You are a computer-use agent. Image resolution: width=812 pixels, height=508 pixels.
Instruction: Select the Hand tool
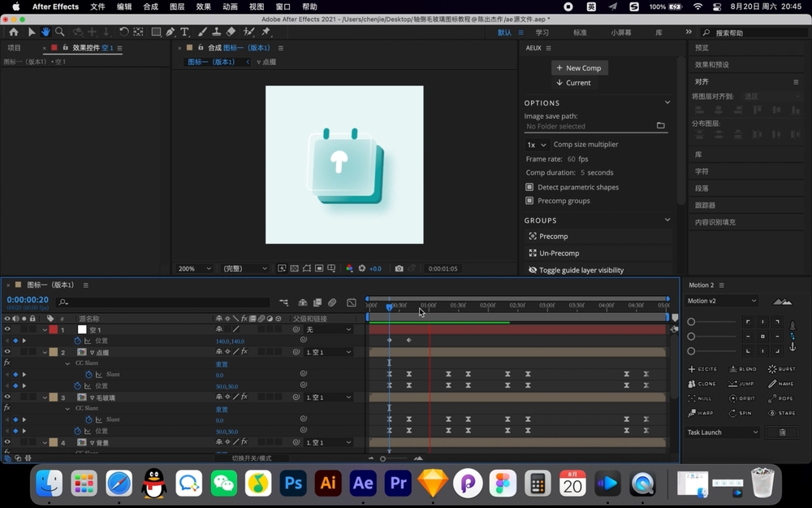point(45,33)
